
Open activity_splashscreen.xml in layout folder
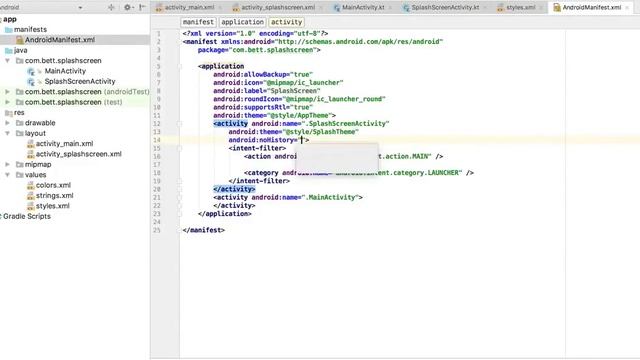(x=79, y=154)
